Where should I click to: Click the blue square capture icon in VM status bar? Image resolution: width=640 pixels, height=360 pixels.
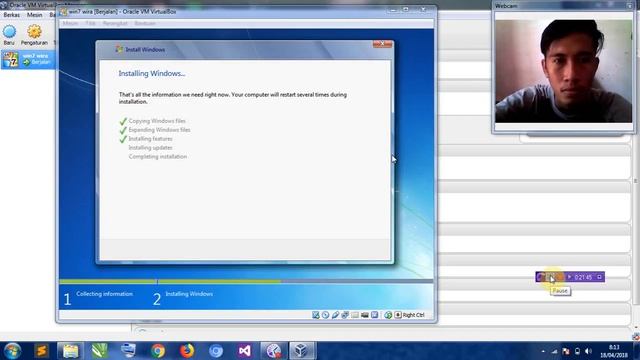pyautogui.click(x=374, y=315)
